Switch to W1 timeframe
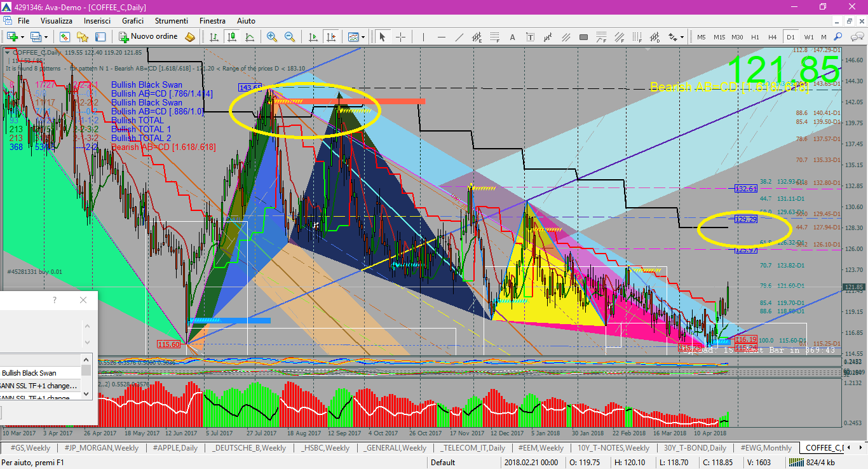This screenshot has width=868, height=469. click(x=808, y=37)
